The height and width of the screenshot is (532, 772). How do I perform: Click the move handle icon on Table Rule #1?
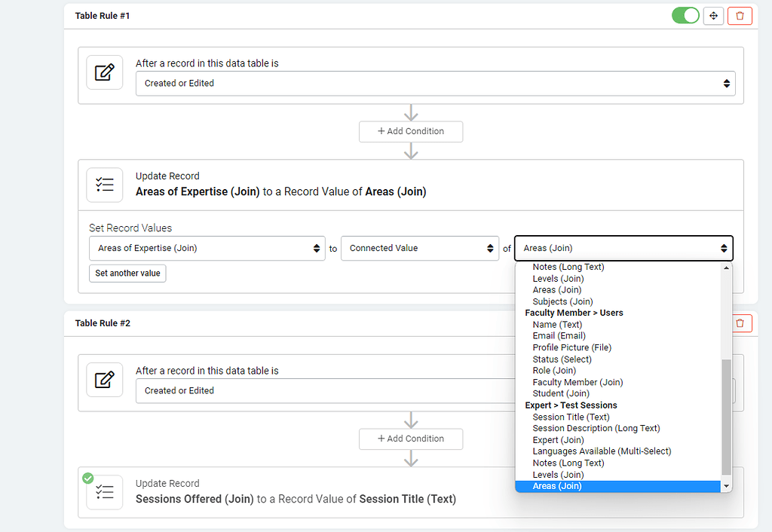[x=713, y=15]
